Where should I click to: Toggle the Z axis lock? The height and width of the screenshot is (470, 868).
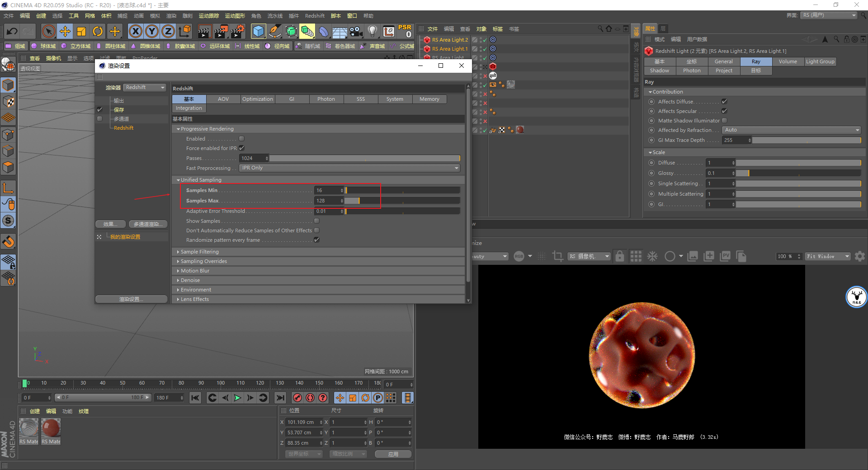point(168,31)
